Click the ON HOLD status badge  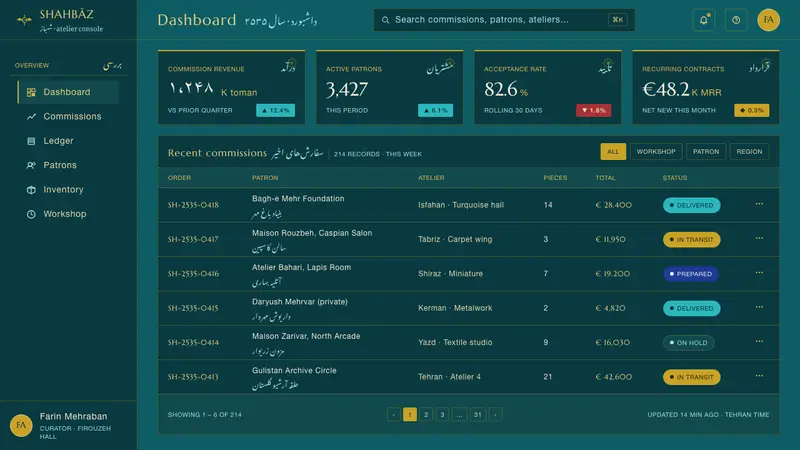[688, 343]
